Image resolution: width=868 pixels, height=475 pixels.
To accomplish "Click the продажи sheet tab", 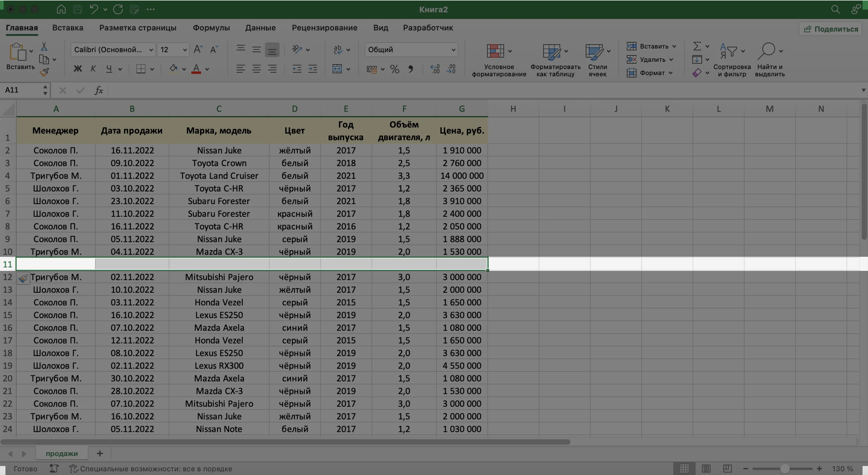I will [62, 453].
